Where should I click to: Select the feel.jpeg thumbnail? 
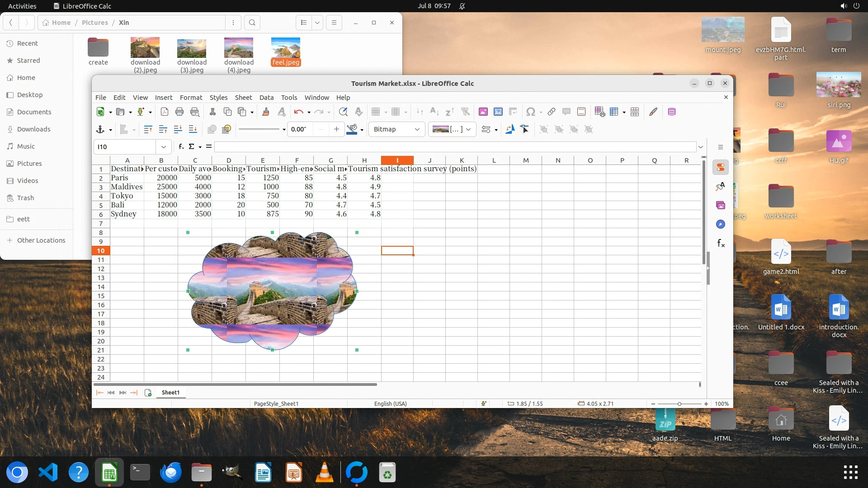(x=285, y=48)
